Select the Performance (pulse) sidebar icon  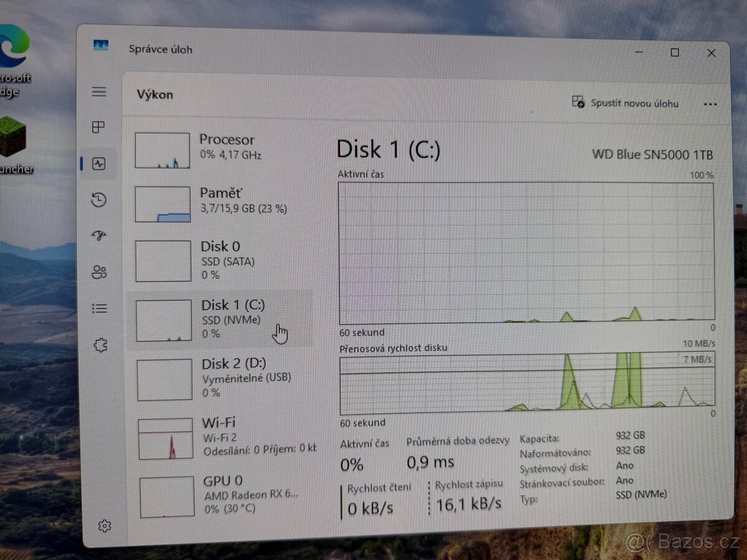[x=98, y=164]
